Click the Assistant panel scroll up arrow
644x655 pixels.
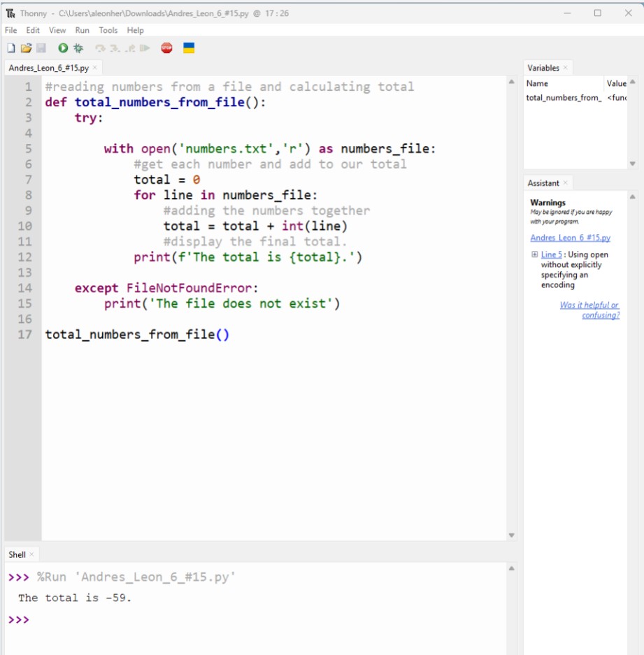point(633,196)
